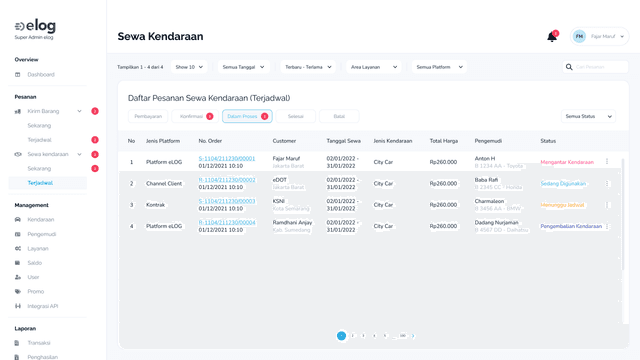Go to pagination page 1

pyautogui.click(x=341, y=336)
